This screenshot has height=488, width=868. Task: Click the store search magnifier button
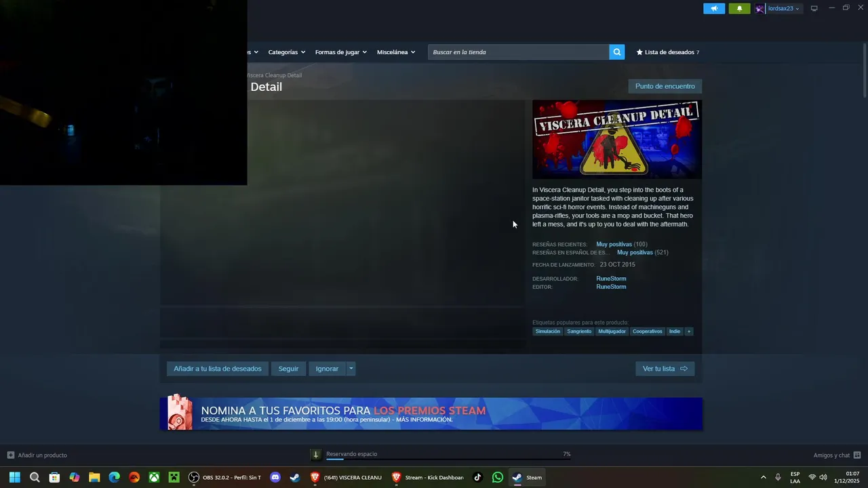(x=616, y=52)
